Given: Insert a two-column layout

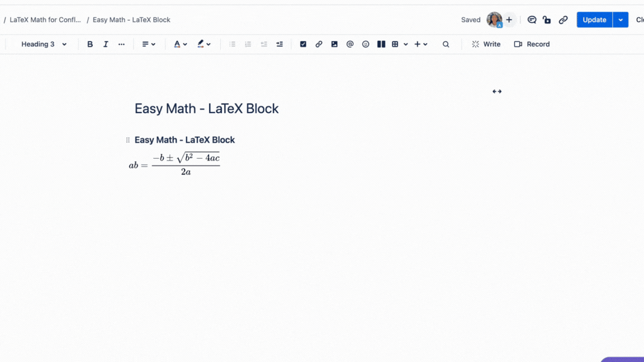Looking at the screenshot, I should click(381, 44).
